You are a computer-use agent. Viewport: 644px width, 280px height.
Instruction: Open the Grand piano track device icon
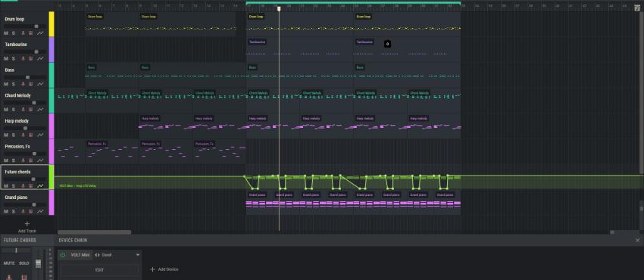tap(30, 212)
